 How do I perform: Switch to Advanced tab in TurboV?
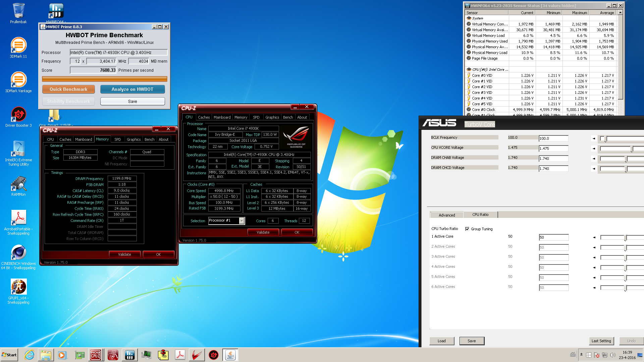click(447, 215)
